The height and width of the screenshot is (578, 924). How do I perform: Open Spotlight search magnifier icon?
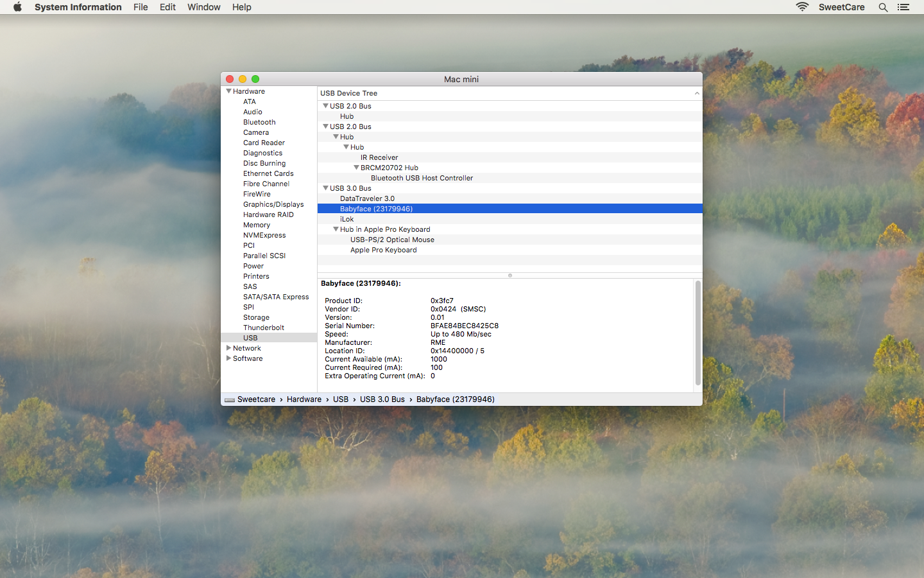click(x=883, y=7)
